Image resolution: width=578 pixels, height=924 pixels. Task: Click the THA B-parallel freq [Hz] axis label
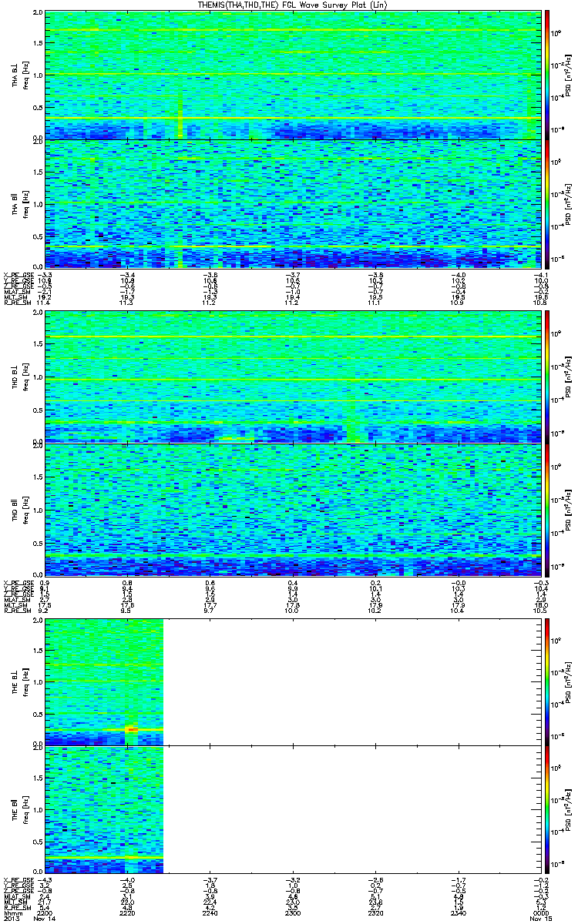coord(25,203)
